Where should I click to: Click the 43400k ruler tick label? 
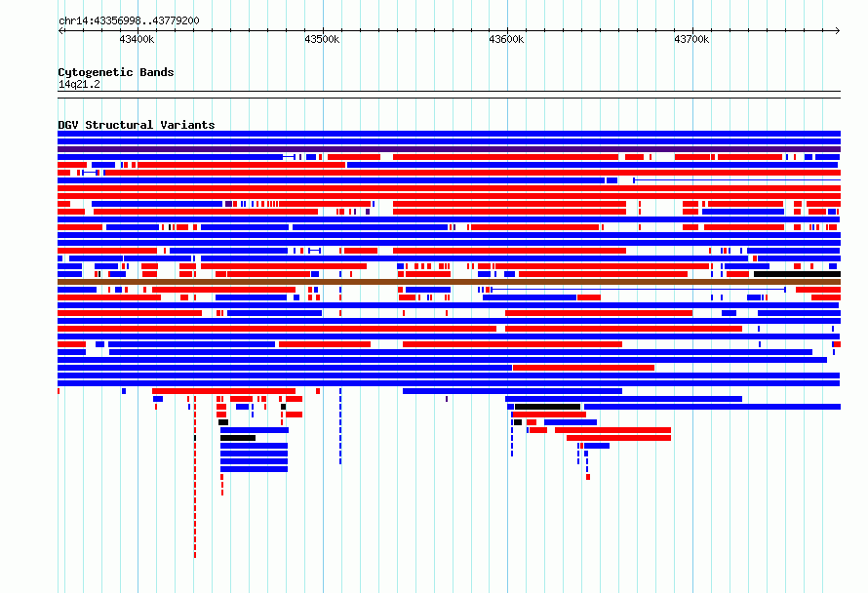pyautogui.click(x=137, y=39)
